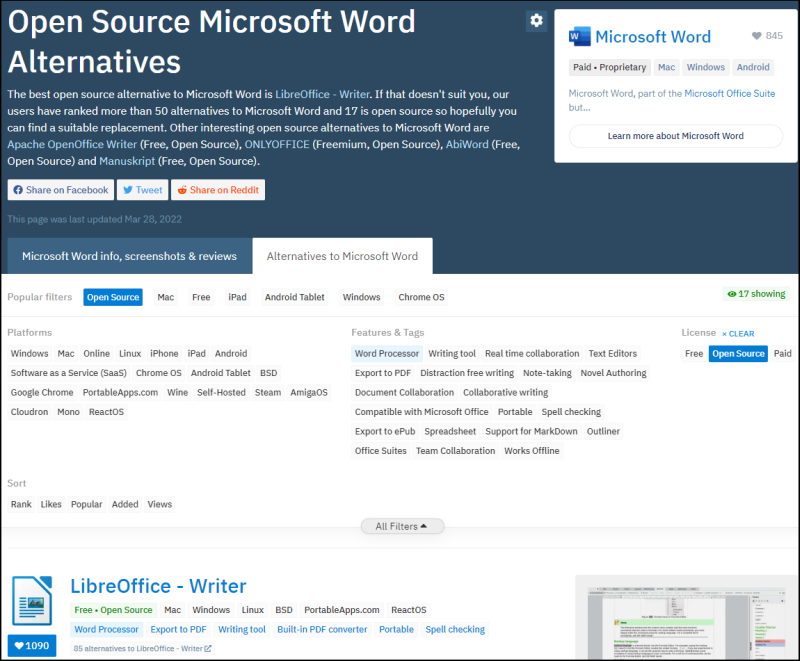Open 85 alternatives to LibreOffice - Writer

142,649
